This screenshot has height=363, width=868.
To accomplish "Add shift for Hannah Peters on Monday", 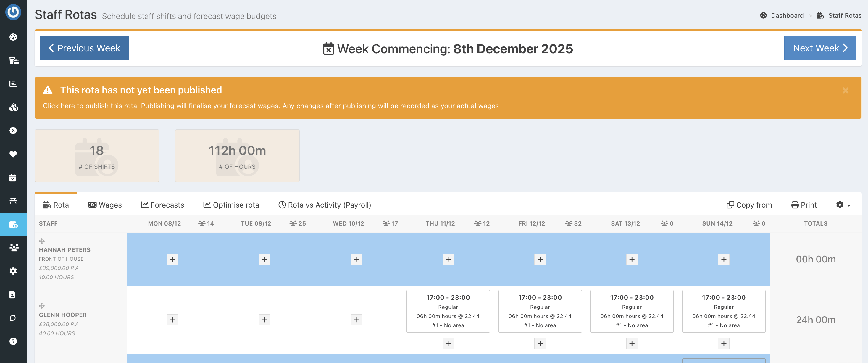I will coord(172,259).
